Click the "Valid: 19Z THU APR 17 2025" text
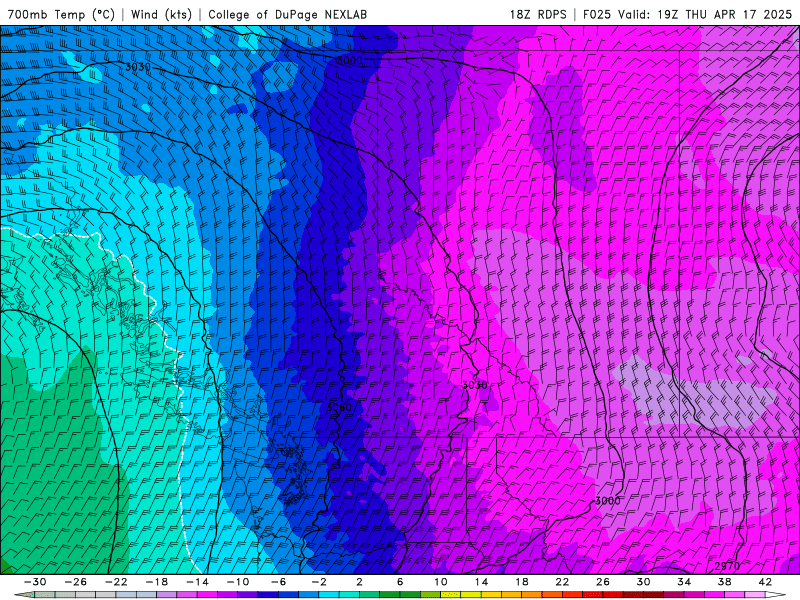This screenshot has height=600, width=800. [705, 14]
